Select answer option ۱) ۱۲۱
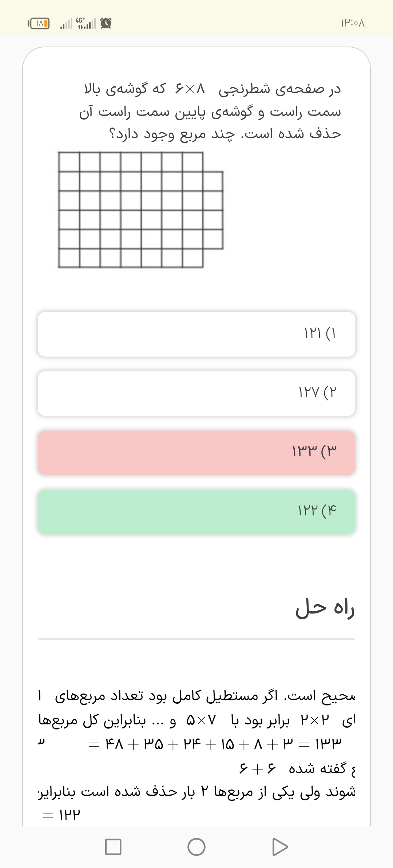393x868 pixels. [x=196, y=334]
